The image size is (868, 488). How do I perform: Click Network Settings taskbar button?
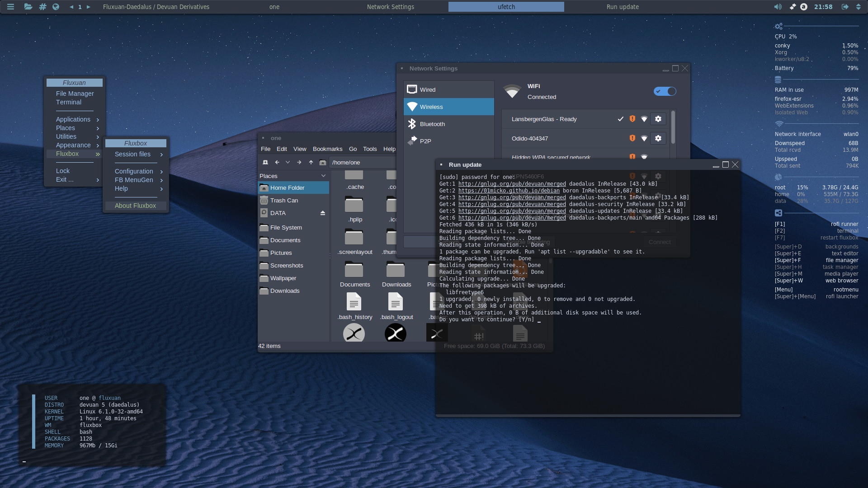click(x=390, y=7)
